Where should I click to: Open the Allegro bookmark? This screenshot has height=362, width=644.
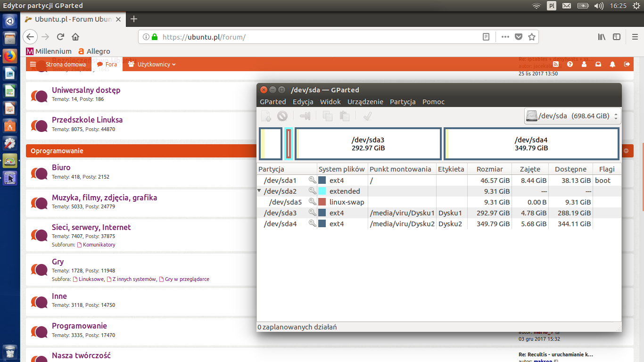click(x=94, y=51)
